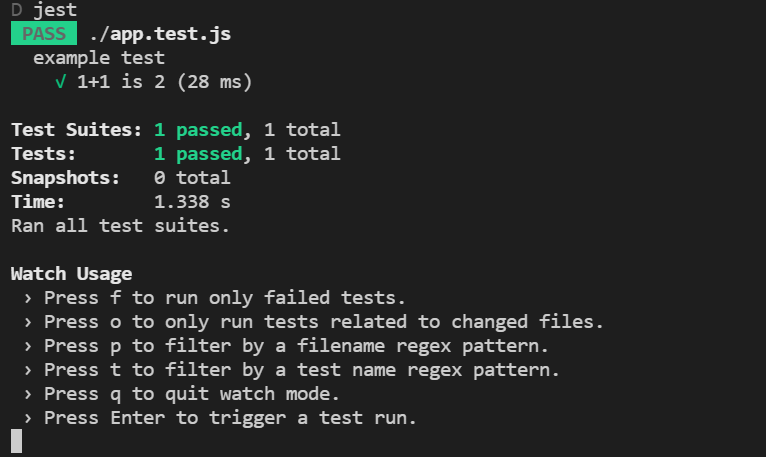This screenshot has width=766, height=457.
Task: Select the ./app.test.js file path
Action: [160, 34]
